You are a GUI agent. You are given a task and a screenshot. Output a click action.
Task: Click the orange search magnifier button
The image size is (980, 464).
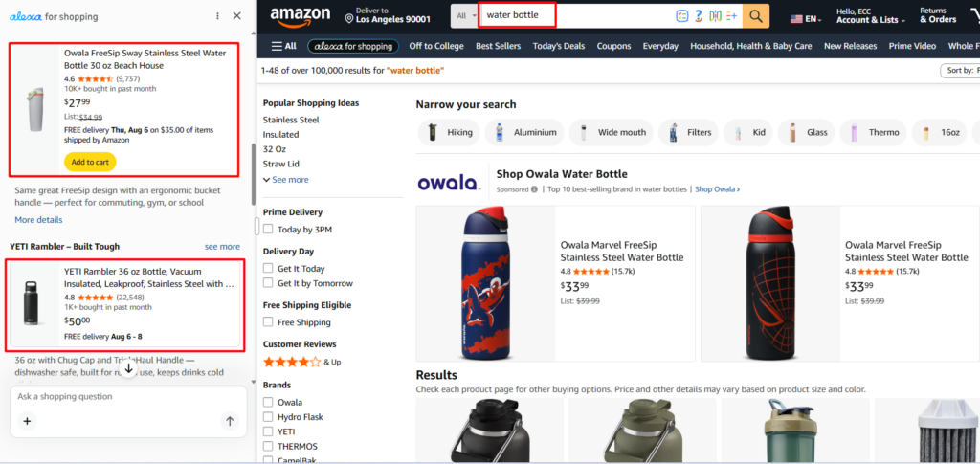[756, 16]
